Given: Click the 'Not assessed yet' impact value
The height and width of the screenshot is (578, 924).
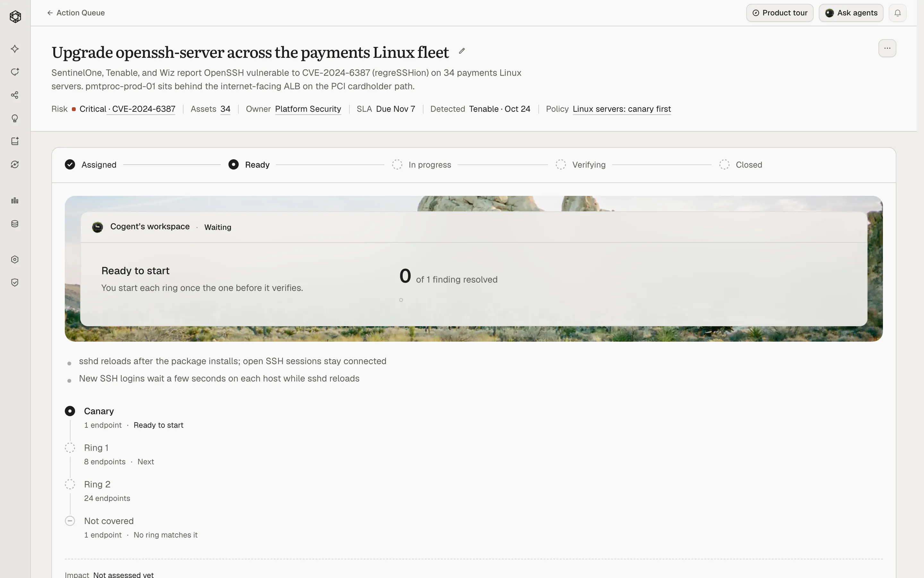Looking at the screenshot, I should [x=123, y=575].
